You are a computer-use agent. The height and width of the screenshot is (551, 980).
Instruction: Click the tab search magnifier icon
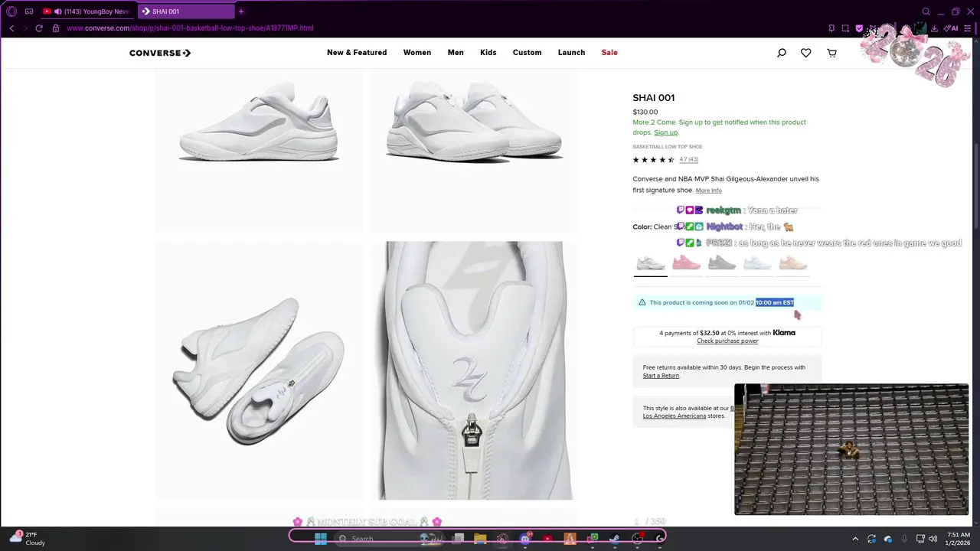tap(926, 11)
